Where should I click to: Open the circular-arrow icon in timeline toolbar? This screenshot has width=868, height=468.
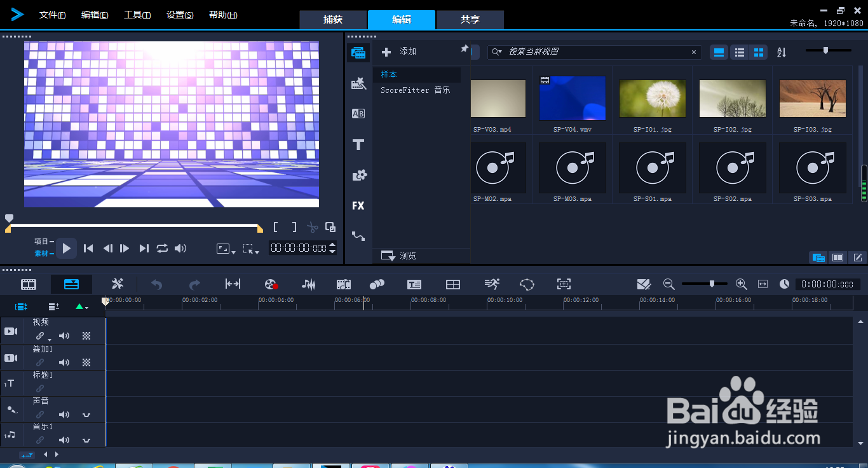pos(527,284)
